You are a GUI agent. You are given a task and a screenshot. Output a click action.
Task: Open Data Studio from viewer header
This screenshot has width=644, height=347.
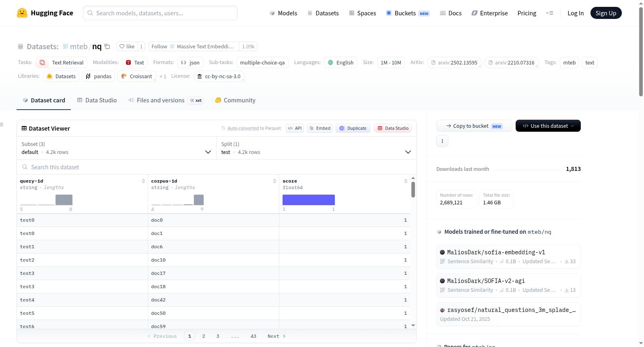point(393,128)
